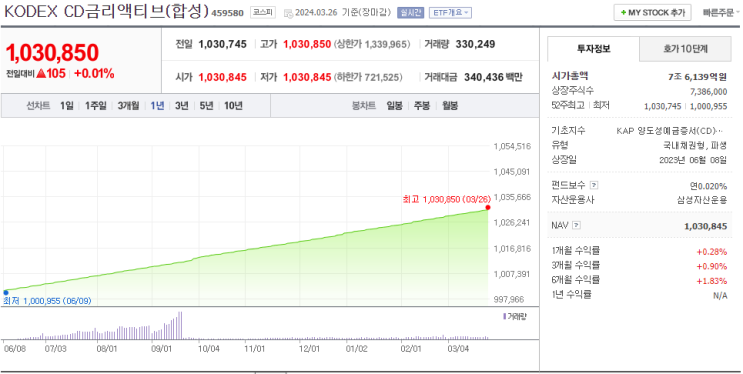
Task: Click the 기초지수 value KAP 양도성예금증서(CD)
Action: tap(670, 131)
